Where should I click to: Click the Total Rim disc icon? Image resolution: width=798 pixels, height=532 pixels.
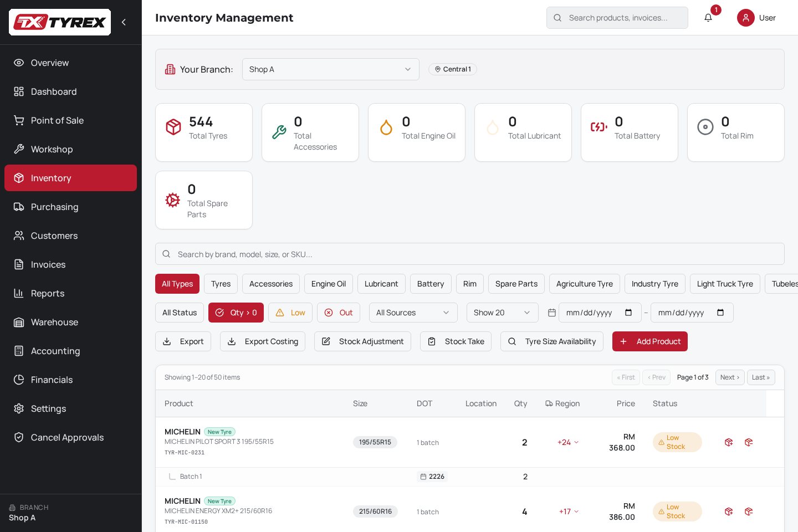click(x=705, y=127)
